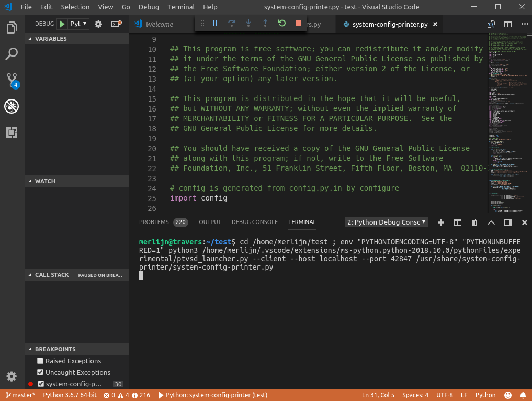The width and height of the screenshot is (532, 401).
Task: Collapse the BREAKPOINTS section
Action: coord(30,349)
